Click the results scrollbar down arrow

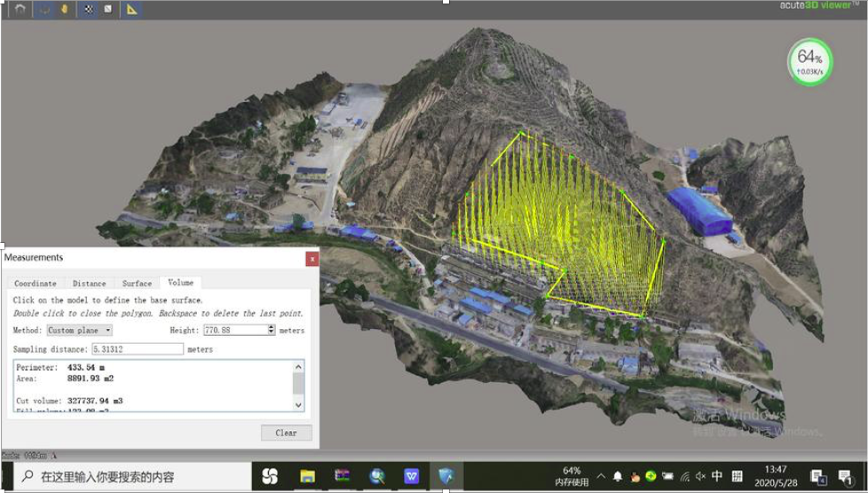[x=299, y=405]
